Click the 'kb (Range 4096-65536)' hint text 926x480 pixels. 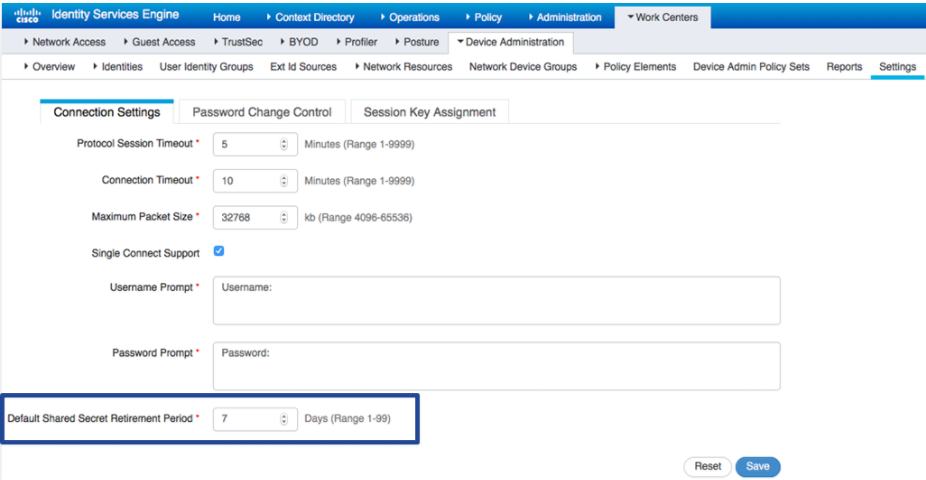(358, 217)
